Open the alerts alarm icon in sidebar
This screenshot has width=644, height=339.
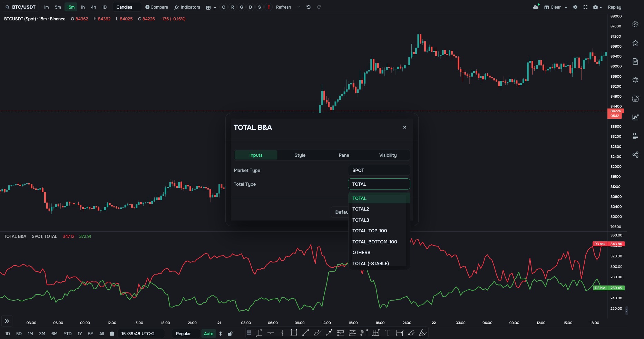click(x=635, y=80)
